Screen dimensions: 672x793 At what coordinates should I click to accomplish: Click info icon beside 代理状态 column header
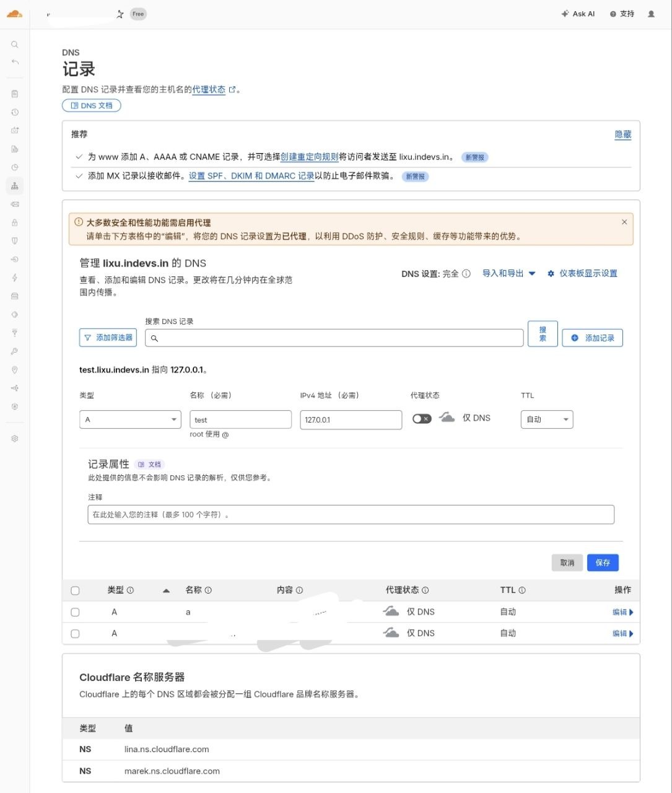425,590
